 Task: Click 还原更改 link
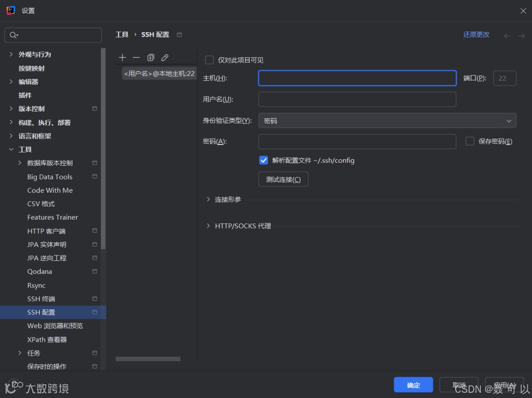tap(476, 35)
